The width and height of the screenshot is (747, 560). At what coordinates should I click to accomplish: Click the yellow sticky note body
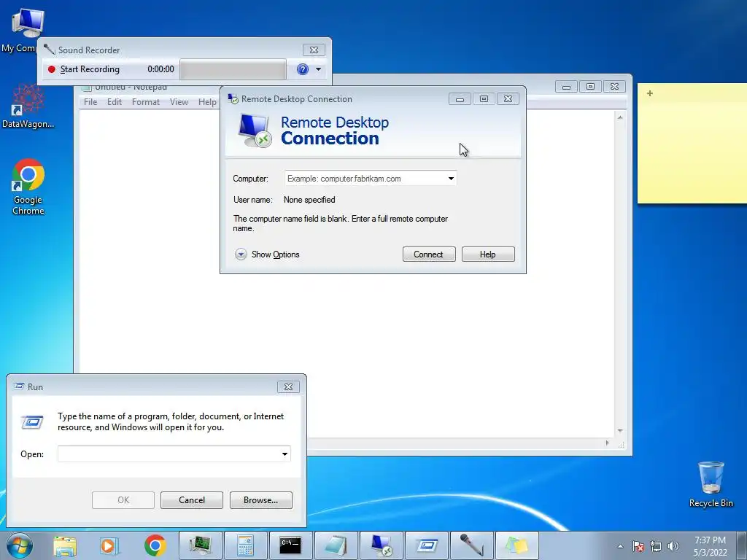click(x=692, y=152)
